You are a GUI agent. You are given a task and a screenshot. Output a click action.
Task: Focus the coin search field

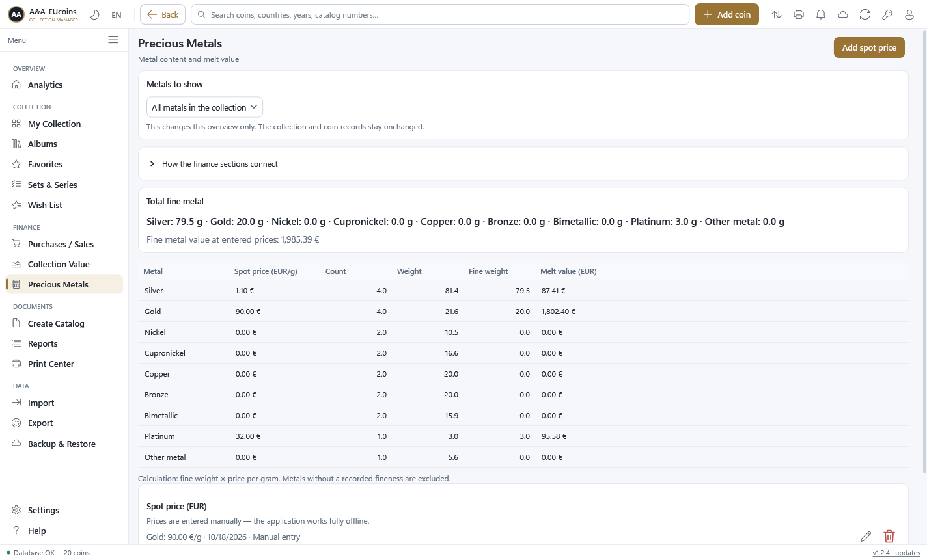[x=440, y=14]
